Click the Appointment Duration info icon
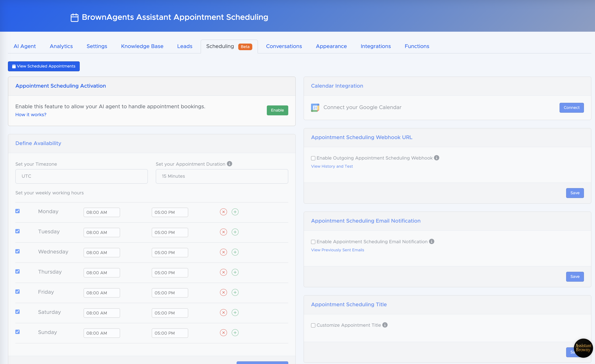This screenshot has width=595, height=364. [x=229, y=164]
